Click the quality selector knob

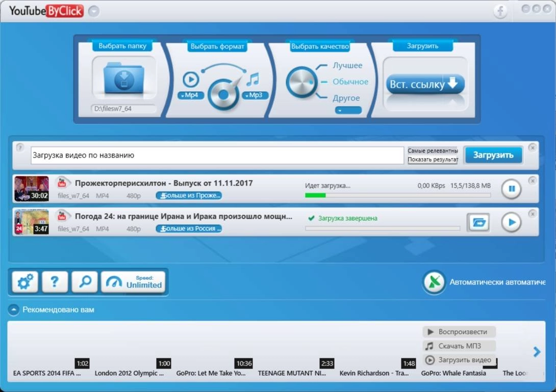(x=301, y=82)
